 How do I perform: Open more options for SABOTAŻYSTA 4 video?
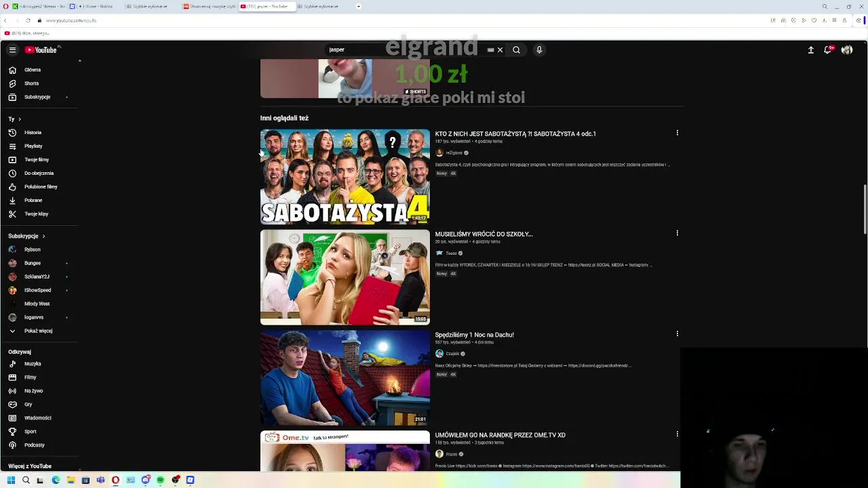point(677,133)
